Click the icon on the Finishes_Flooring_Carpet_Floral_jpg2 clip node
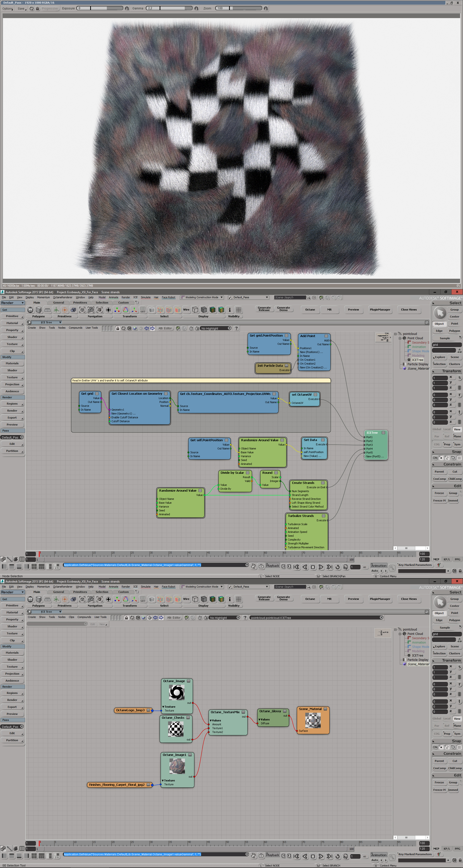463x868 pixels. 148,784
